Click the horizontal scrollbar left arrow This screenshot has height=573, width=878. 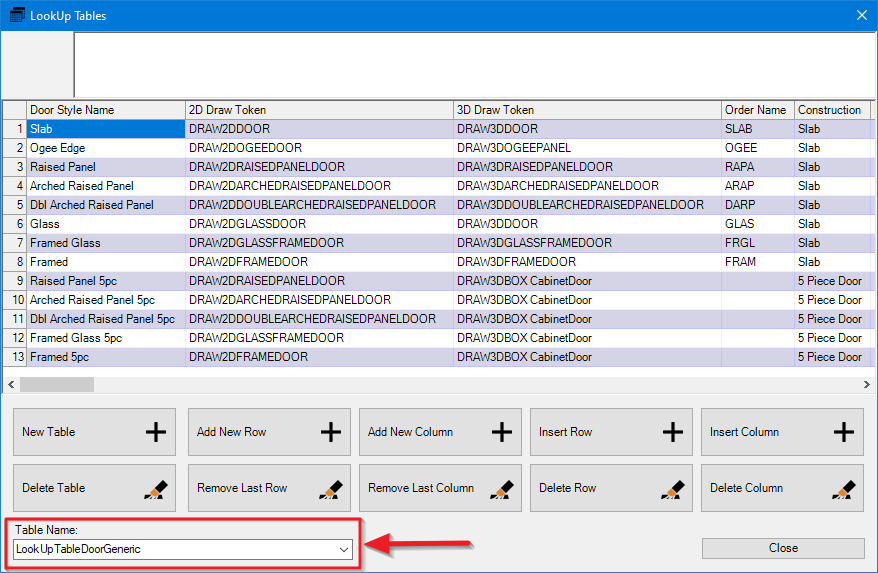[12, 384]
